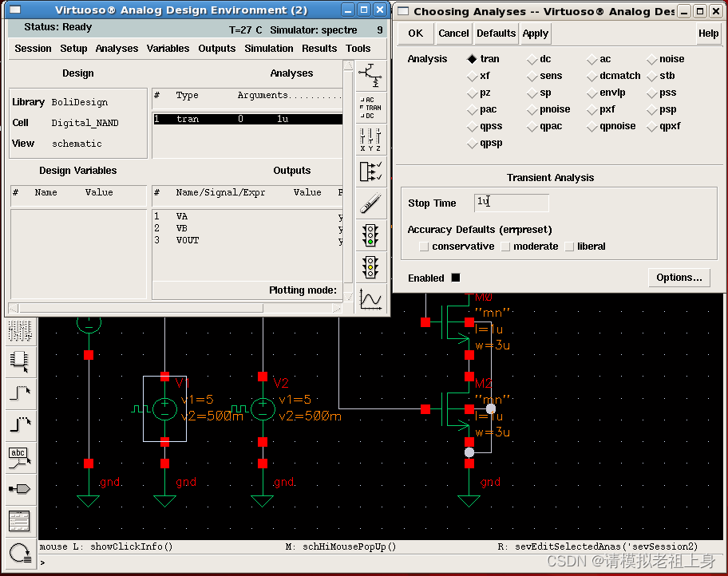Select the VB output row
Image resolution: width=728 pixels, height=576 pixels.
[248, 228]
